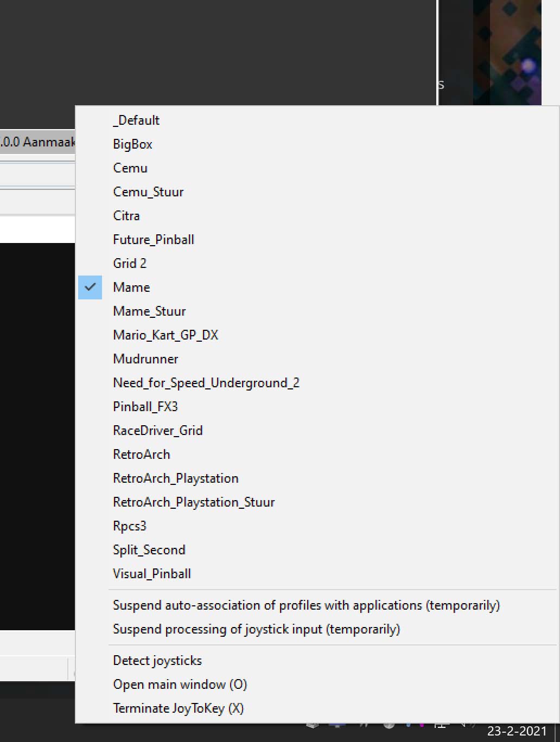Suspend processing of joystick input temporarily
The image size is (560, 742).
click(317, 629)
